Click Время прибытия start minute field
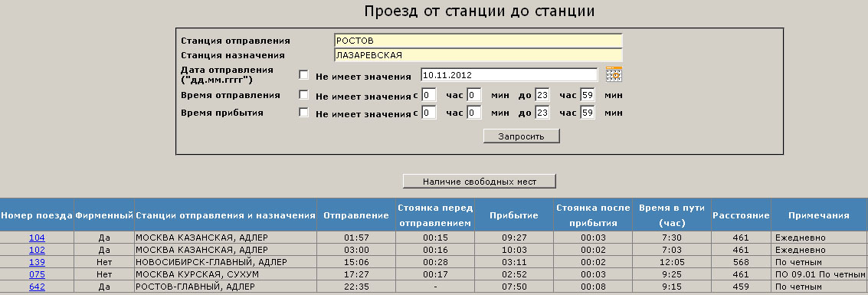The height and width of the screenshot is (295, 868). tap(474, 113)
